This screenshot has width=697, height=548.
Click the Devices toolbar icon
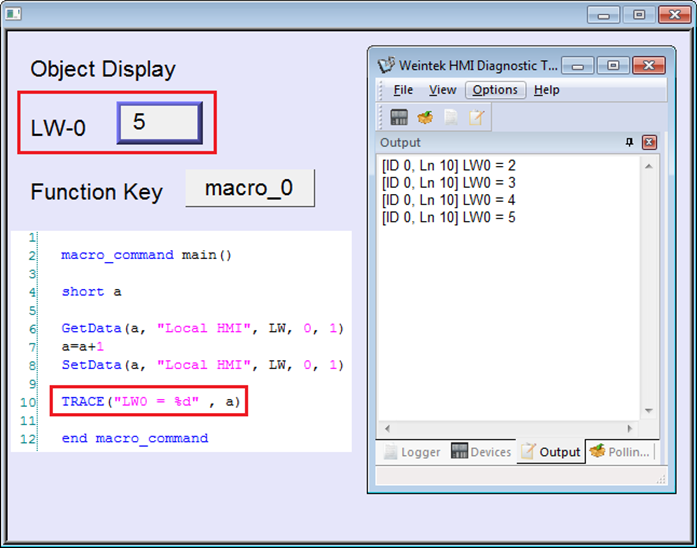[399, 117]
